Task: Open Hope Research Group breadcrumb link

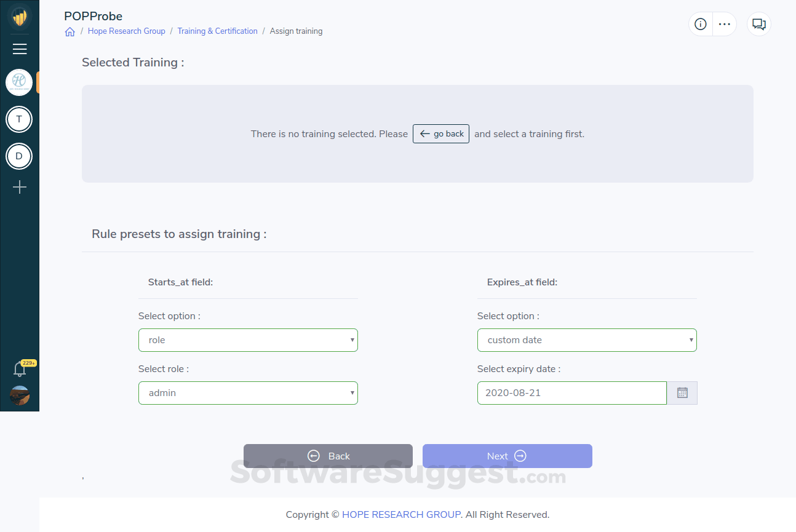Action: 127,31
